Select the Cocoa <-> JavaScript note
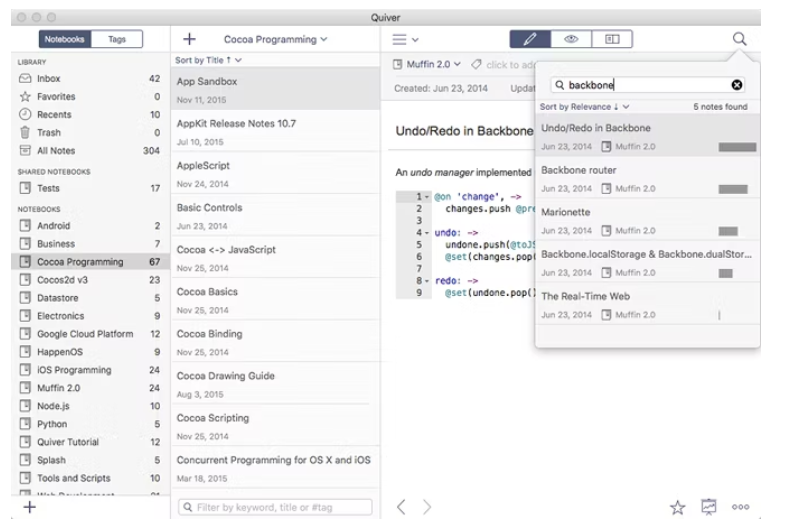 (x=275, y=257)
